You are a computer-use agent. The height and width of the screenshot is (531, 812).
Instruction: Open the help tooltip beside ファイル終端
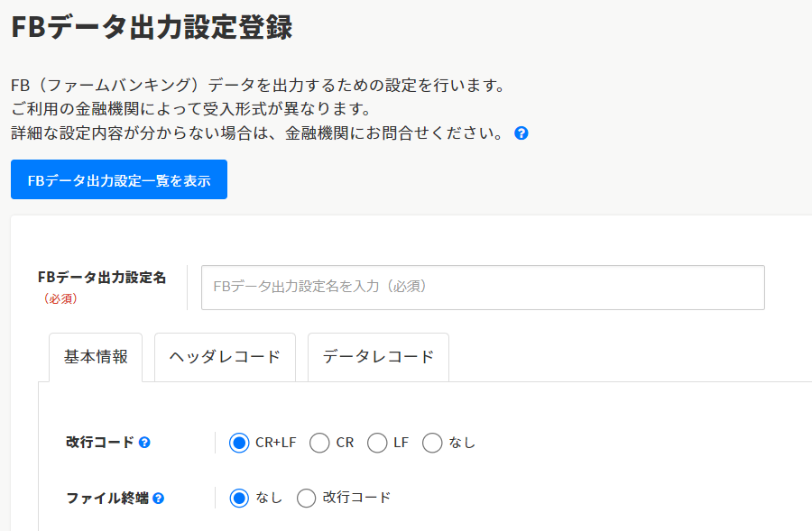point(159,498)
